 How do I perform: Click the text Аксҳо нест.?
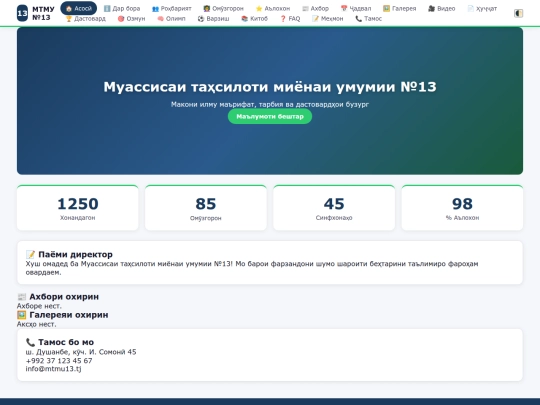click(x=36, y=324)
